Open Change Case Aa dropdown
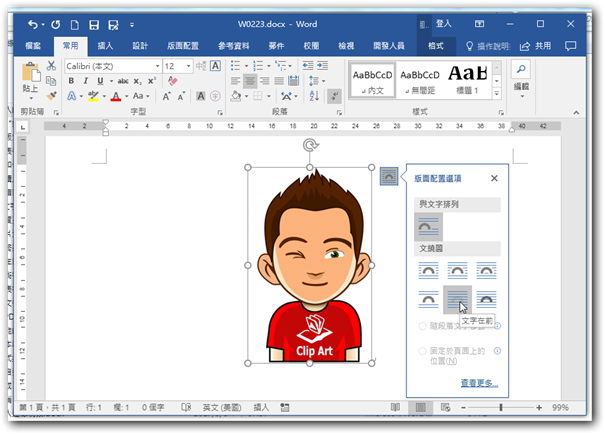Screen dimensions: 605x434 [x=140, y=96]
